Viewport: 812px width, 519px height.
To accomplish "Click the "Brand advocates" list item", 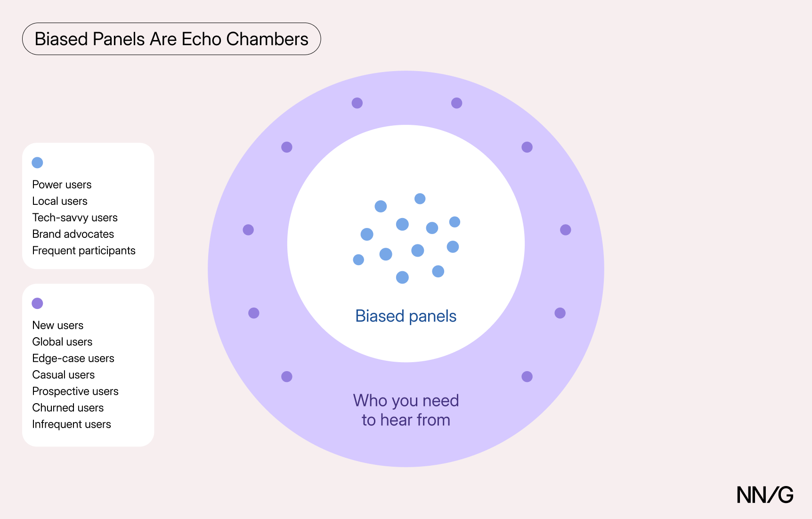I will click(x=73, y=234).
